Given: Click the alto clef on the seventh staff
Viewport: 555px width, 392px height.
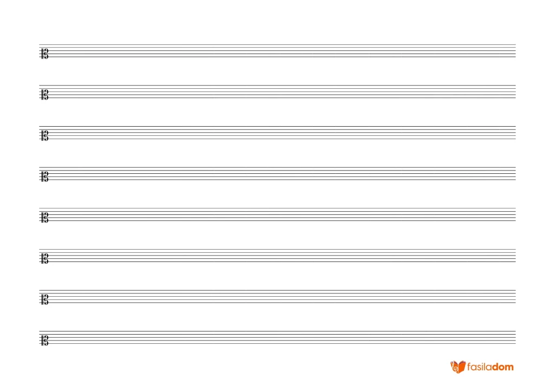Looking at the screenshot, I should pyautogui.click(x=44, y=300).
